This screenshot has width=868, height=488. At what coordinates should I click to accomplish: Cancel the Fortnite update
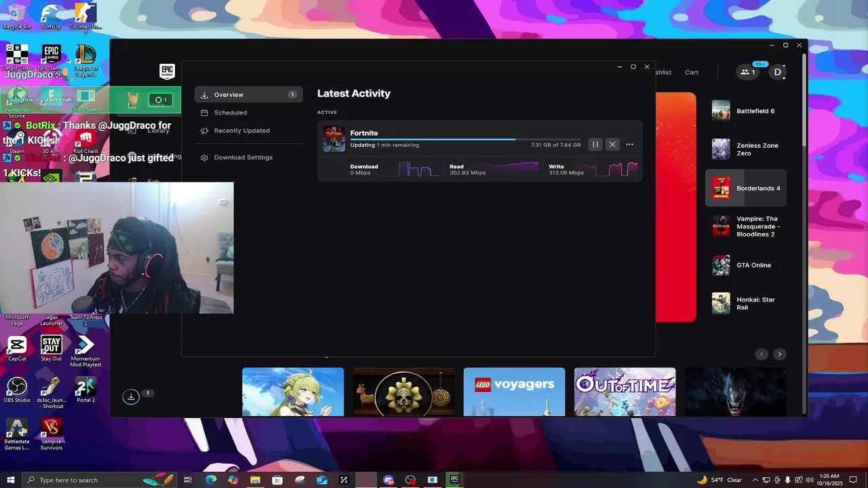tap(612, 144)
